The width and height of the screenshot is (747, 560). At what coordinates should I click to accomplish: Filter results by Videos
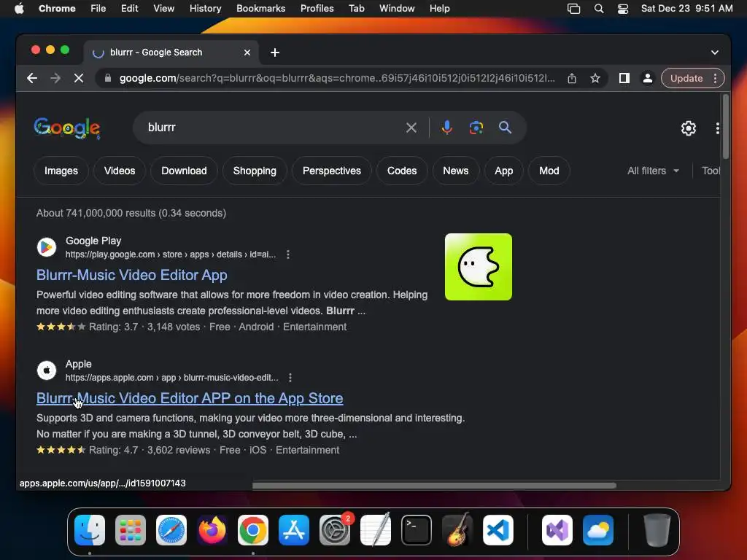click(x=120, y=171)
